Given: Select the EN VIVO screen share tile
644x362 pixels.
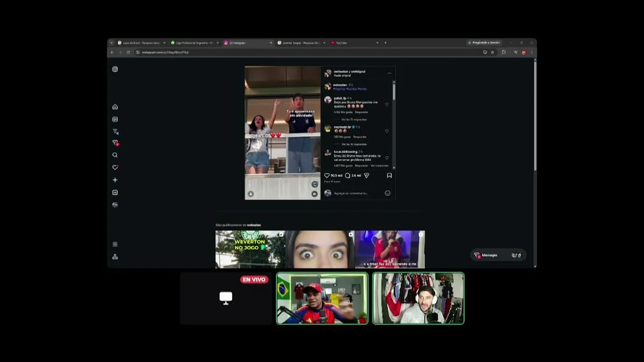Looking at the screenshot, I should 226,298.
